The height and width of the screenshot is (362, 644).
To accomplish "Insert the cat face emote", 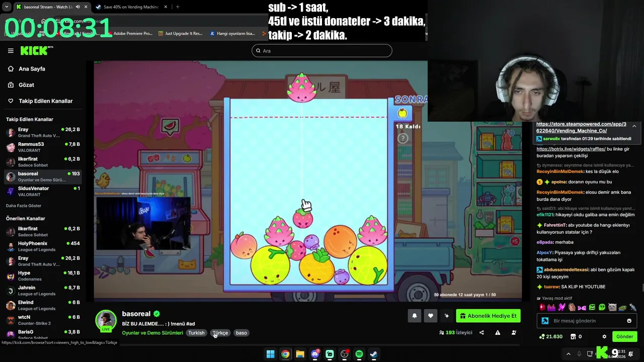I will [612, 307].
